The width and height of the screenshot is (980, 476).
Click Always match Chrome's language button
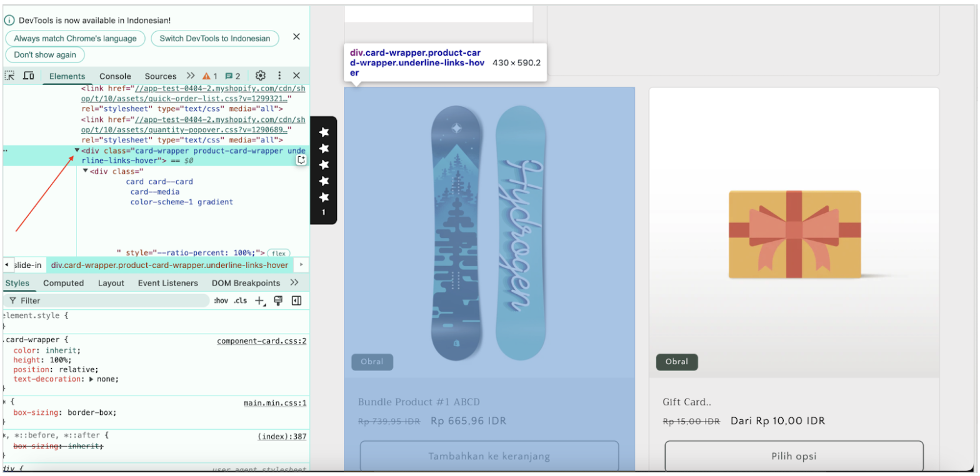(75, 38)
